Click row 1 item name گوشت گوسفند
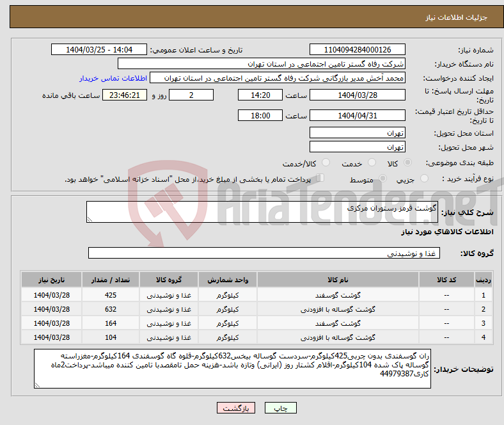The width and height of the screenshot is (504, 425). (x=338, y=295)
